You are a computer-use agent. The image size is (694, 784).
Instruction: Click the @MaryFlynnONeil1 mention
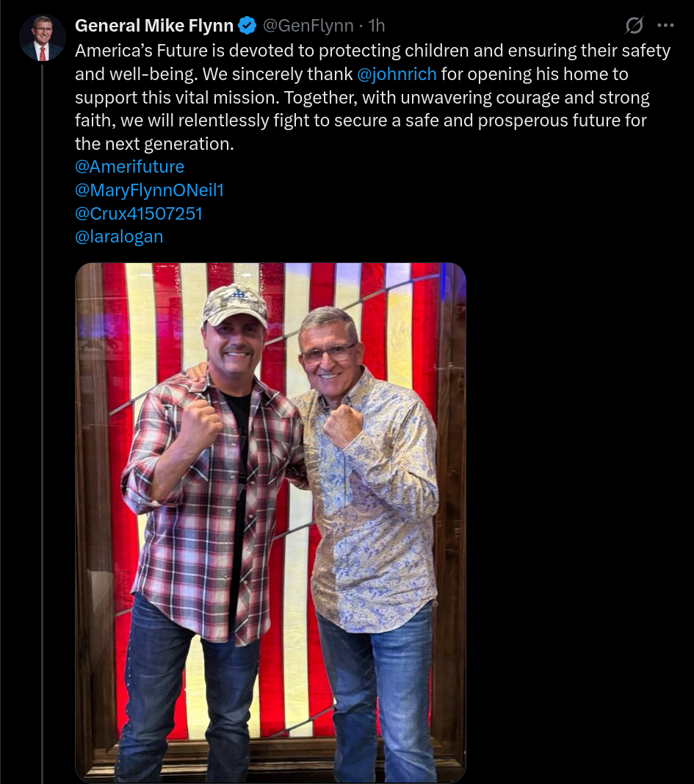click(x=149, y=190)
